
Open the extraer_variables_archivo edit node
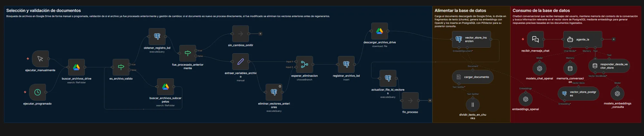241,62
